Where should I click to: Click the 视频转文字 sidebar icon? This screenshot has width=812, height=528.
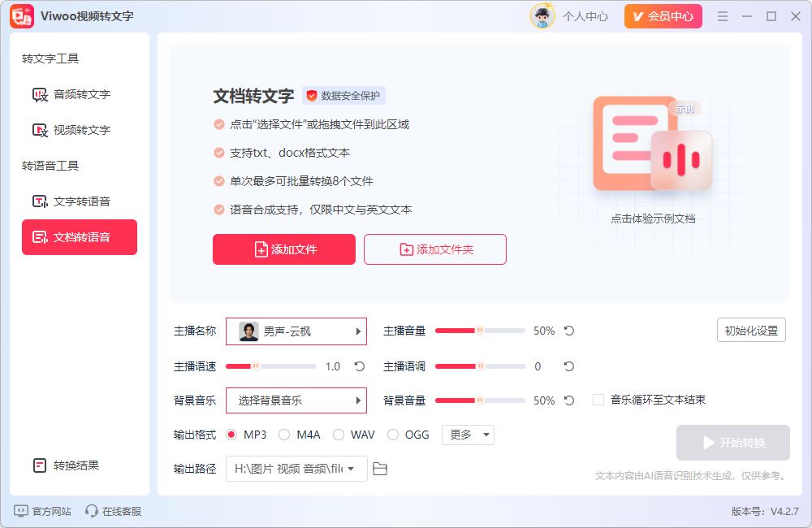click(x=40, y=130)
